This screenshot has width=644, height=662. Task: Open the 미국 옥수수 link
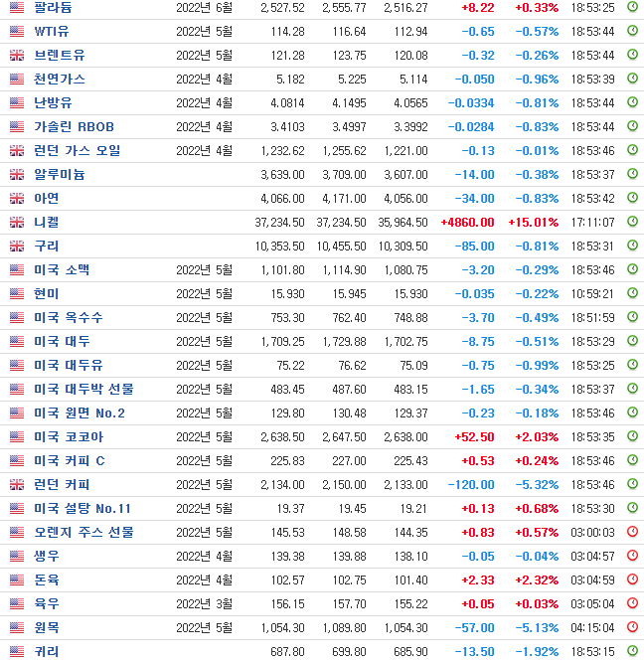[69, 317]
